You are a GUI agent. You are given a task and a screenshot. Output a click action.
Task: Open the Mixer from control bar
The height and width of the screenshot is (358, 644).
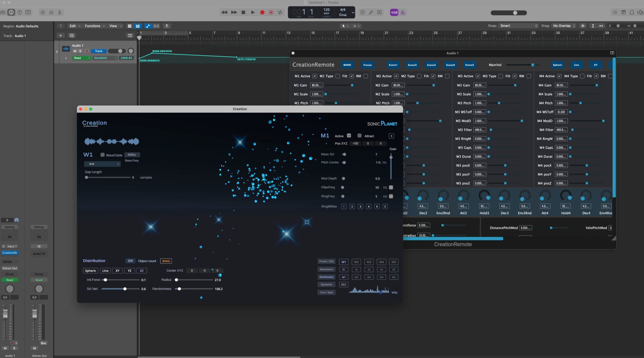[x=51, y=13]
